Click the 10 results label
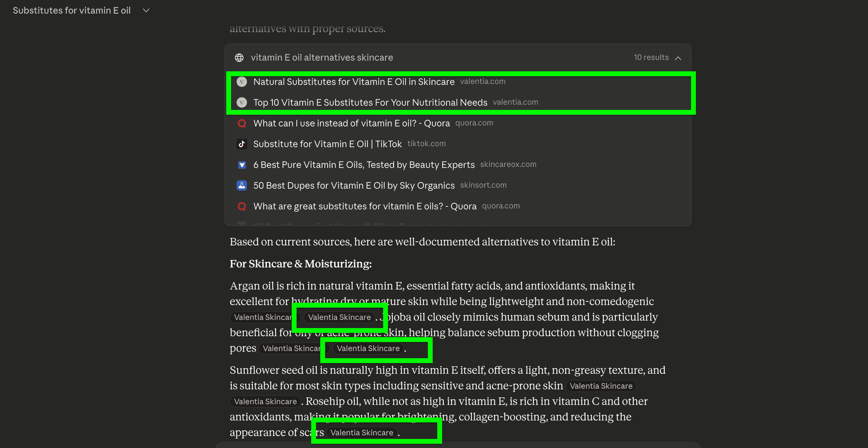This screenshot has height=448, width=868. (x=651, y=57)
